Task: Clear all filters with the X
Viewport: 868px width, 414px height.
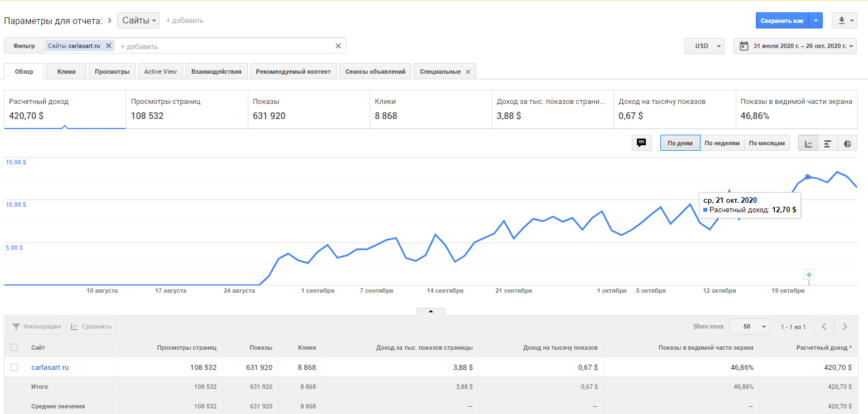Action: [x=338, y=46]
